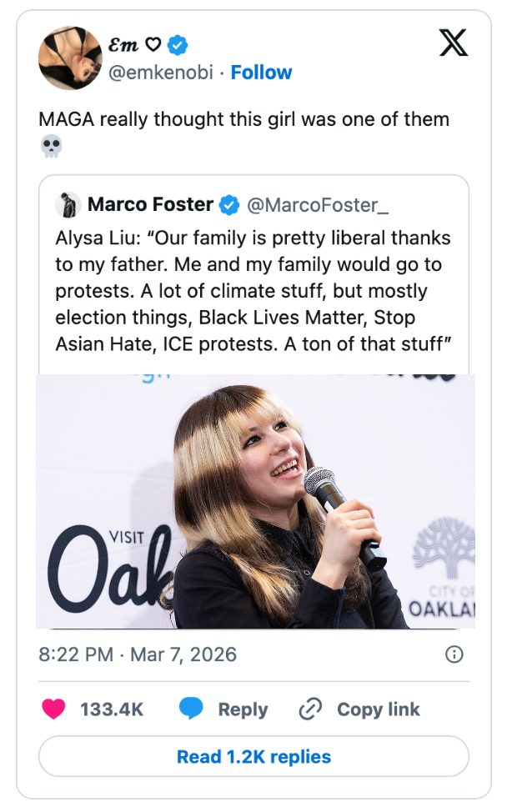Open the quoted tweet photo

(255, 500)
